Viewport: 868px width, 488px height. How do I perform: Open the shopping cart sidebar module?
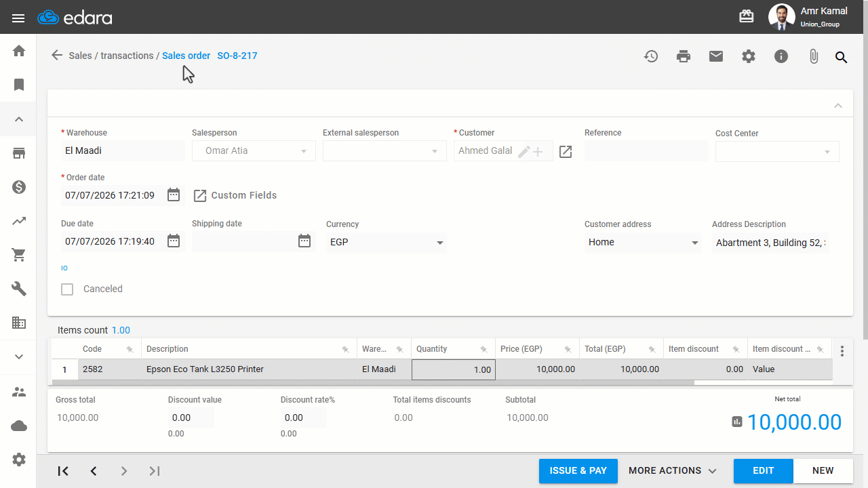[19, 255]
